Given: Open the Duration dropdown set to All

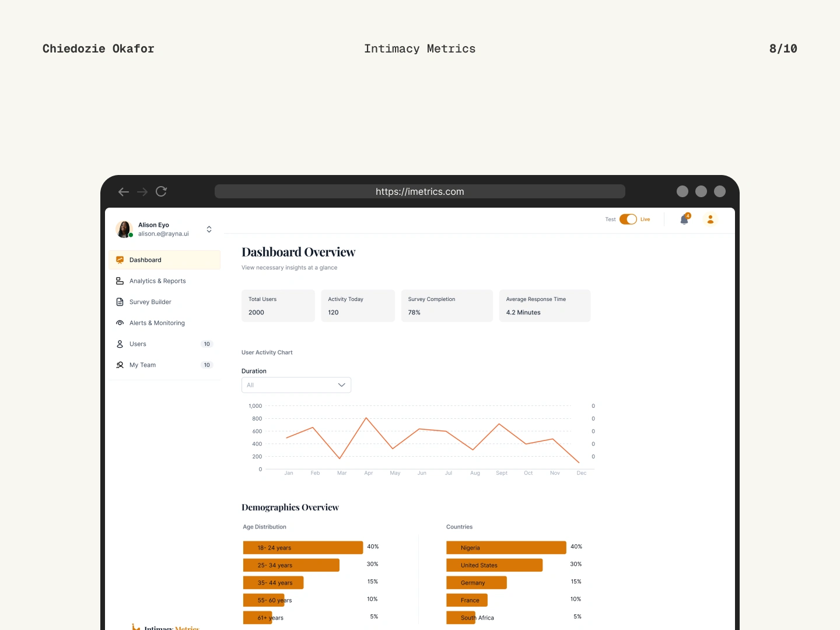Looking at the screenshot, I should point(296,385).
